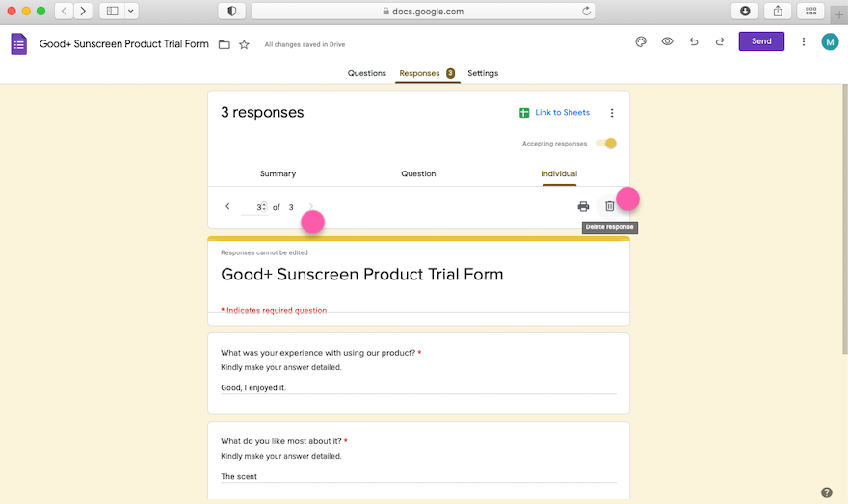
Task: Click the answer 'Good, I enjoyed it.'
Action: 253,387
